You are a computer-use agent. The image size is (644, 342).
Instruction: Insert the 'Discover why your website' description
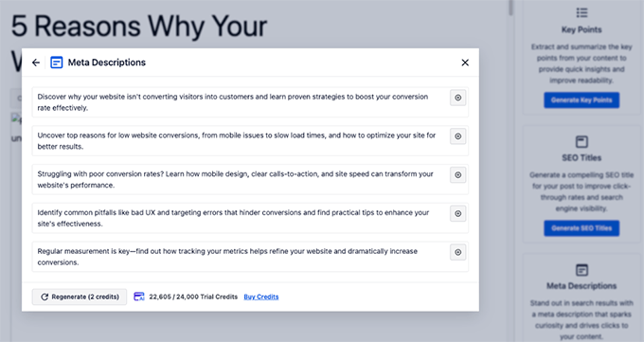[458, 98]
